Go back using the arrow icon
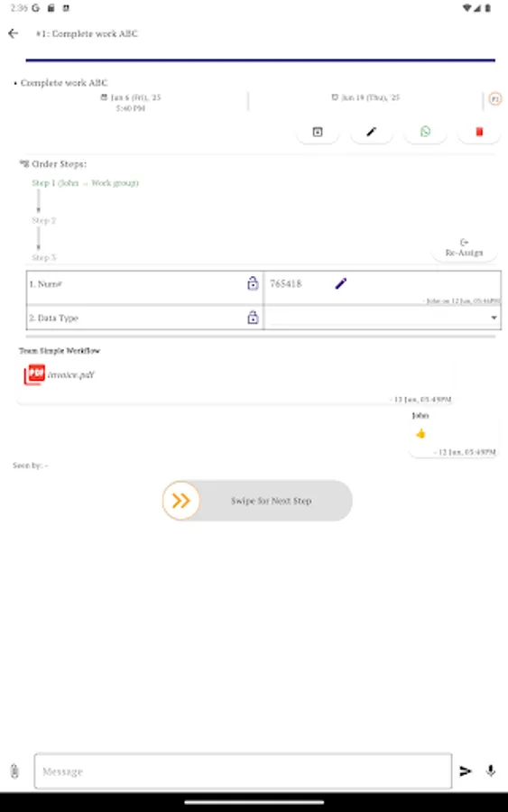This screenshot has height=812, width=508. [x=14, y=33]
